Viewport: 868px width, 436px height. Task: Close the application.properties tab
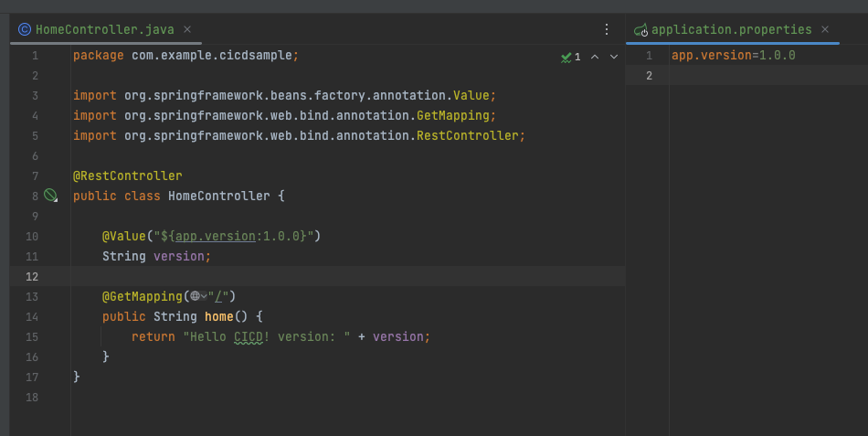pos(825,29)
